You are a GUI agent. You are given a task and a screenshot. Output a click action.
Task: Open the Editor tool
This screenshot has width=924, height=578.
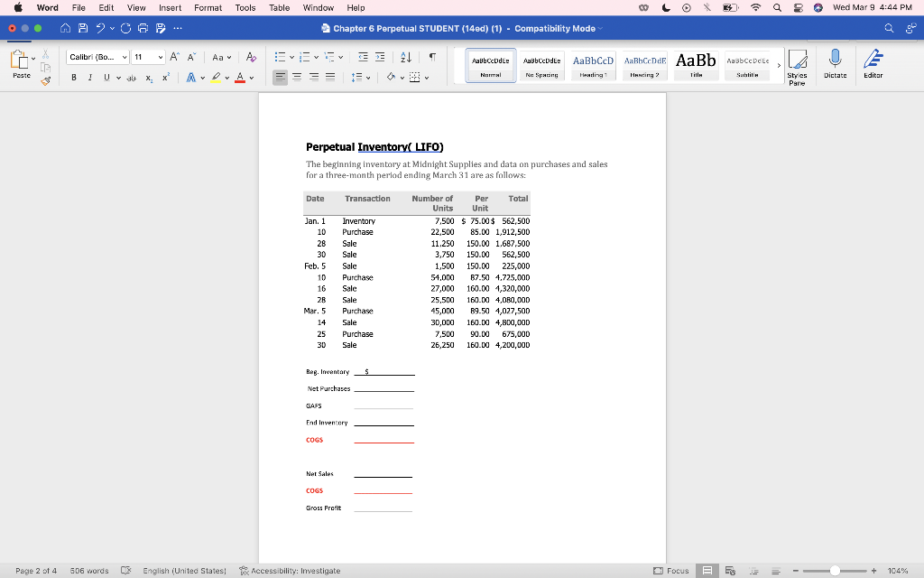point(873,64)
